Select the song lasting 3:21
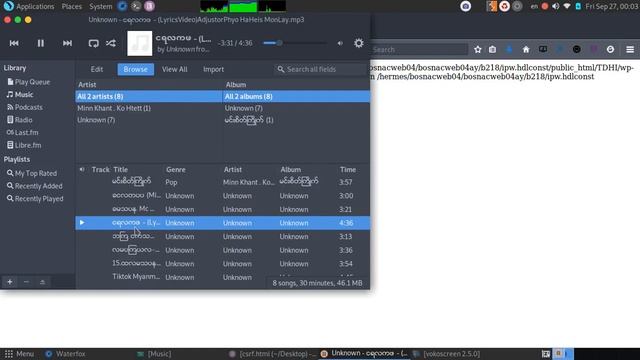The width and height of the screenshot is (640, 360). pos(223,209)
